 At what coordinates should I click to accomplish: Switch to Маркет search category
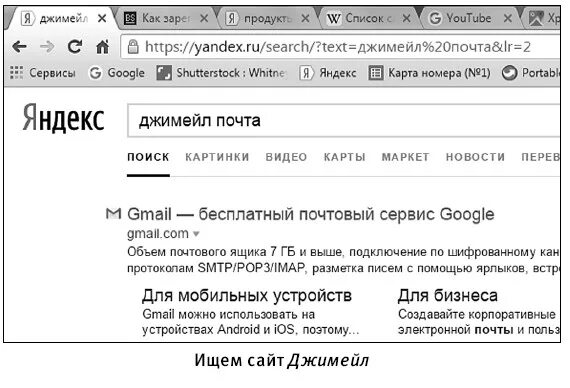(406, 157)
